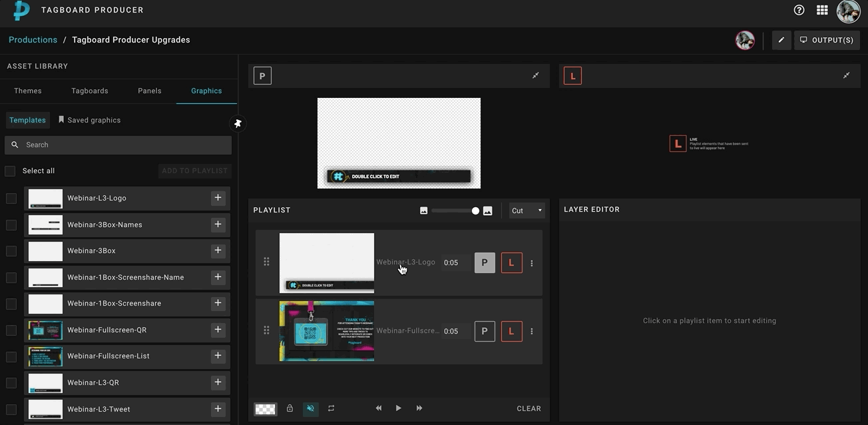
Task: Click the pin icon on asset library edge
Action: pos(238,123)
